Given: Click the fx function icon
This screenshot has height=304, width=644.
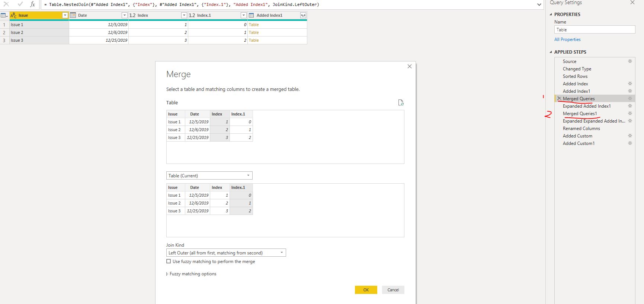Looking at the screenshot, I should coord(33,4).
